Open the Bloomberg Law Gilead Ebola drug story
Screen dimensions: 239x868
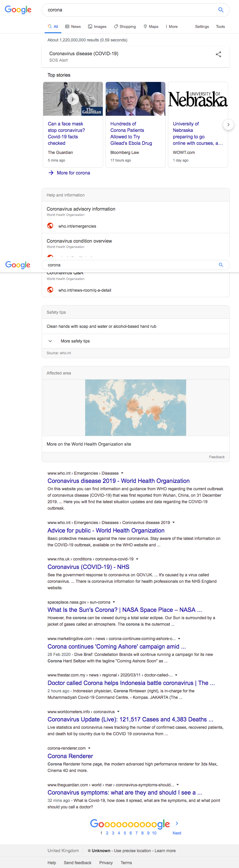(131, 133)
